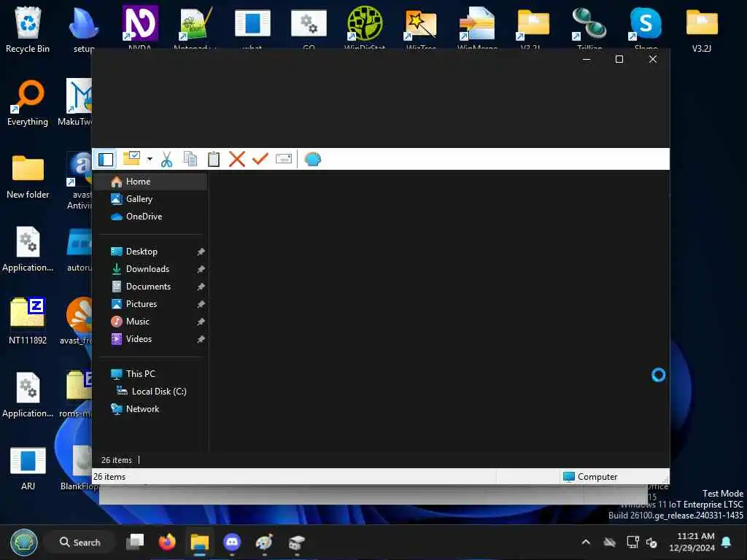Unpin Music using its pin icon
This screenshot has width=747, height=560.
point(201,322)
